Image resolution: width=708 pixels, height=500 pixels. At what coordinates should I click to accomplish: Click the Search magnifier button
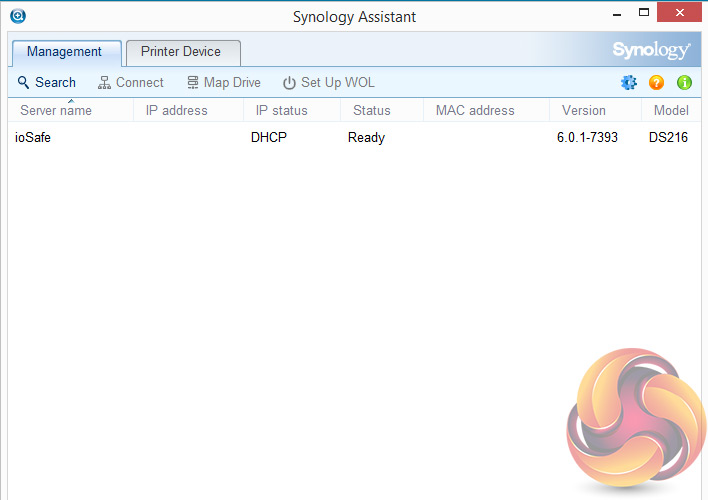47,83
